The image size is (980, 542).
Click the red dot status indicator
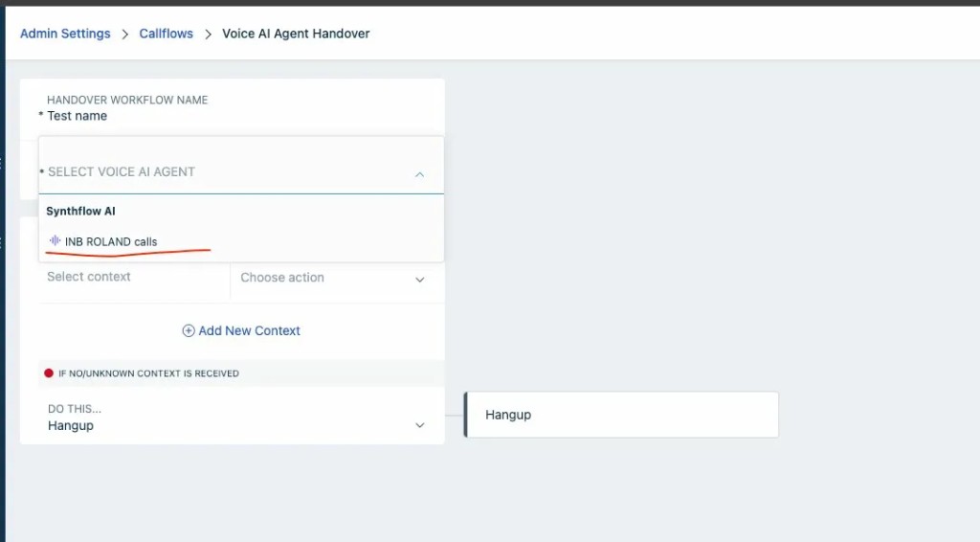click(x=49, y=373)
